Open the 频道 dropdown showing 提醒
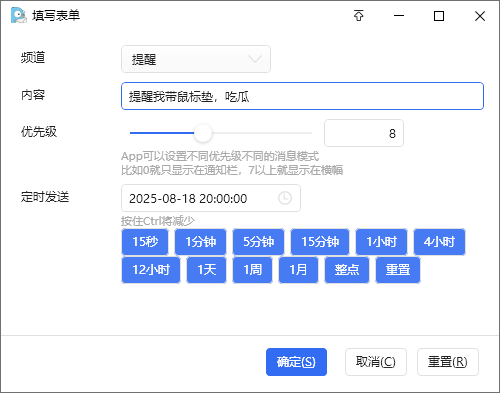Image resolution: width=500 pixels, height=393 pixels. tap(196, 59)
